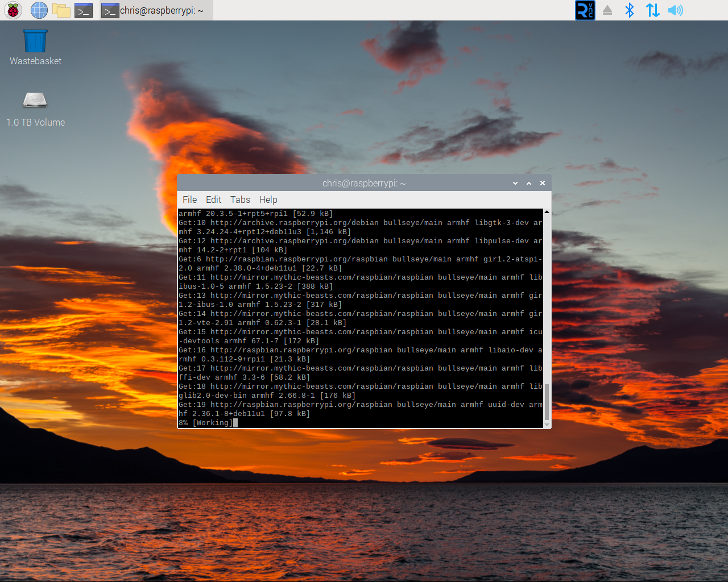Select the chris@raspberrypi taskbar window button
This screenshot has width=728, height=582.
(x=155, y=10)
